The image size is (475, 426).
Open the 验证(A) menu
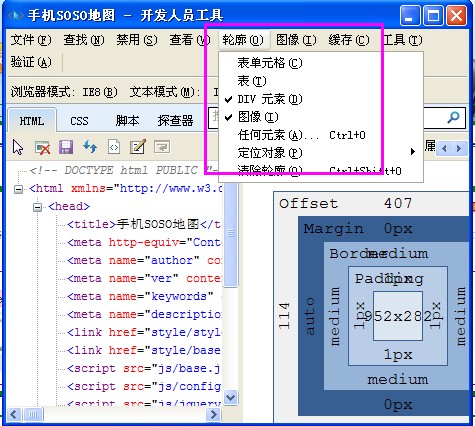coord(31,62)
